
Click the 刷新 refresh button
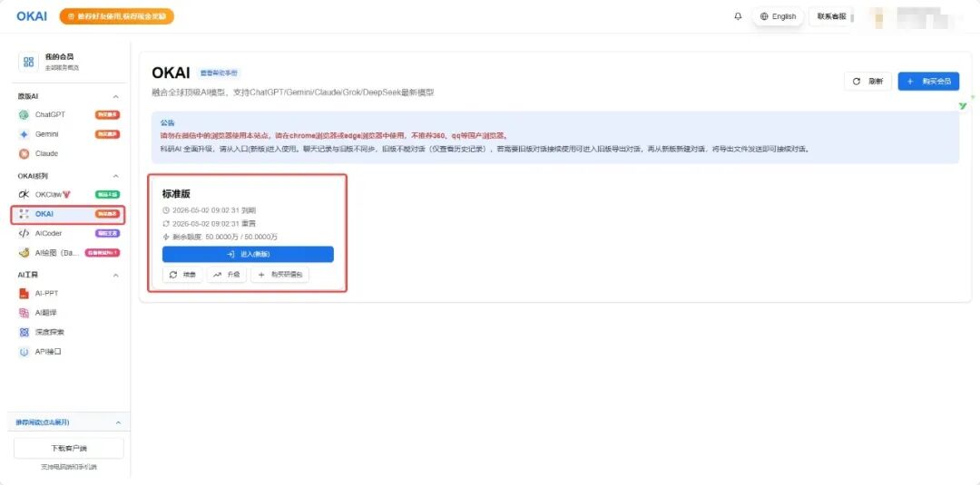click(x=867, y=82)
